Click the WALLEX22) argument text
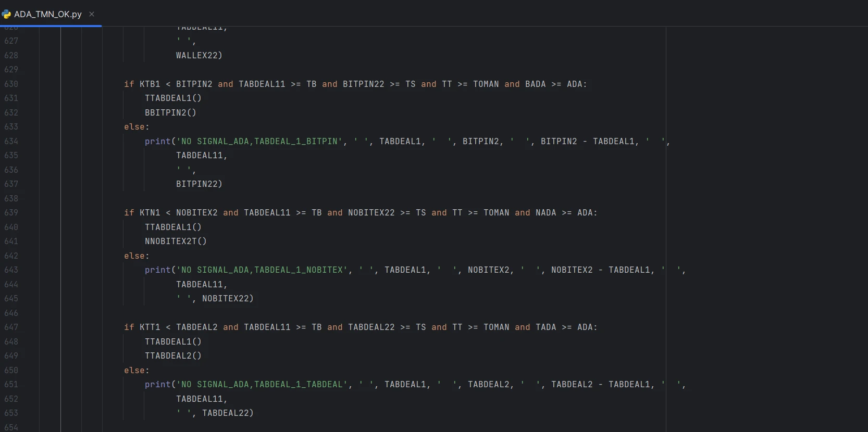This screenshot has height=432, width=868. click(x=199, y=55)
